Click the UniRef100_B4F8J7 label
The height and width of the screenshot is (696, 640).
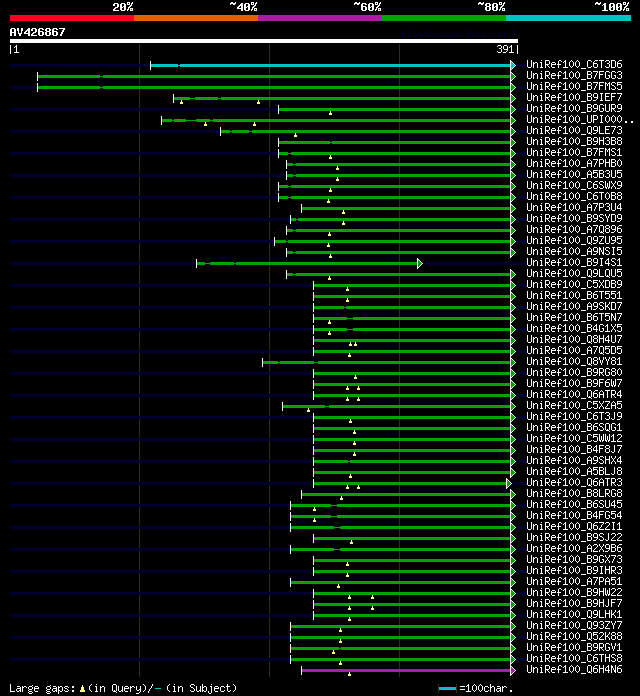(574, 449)
